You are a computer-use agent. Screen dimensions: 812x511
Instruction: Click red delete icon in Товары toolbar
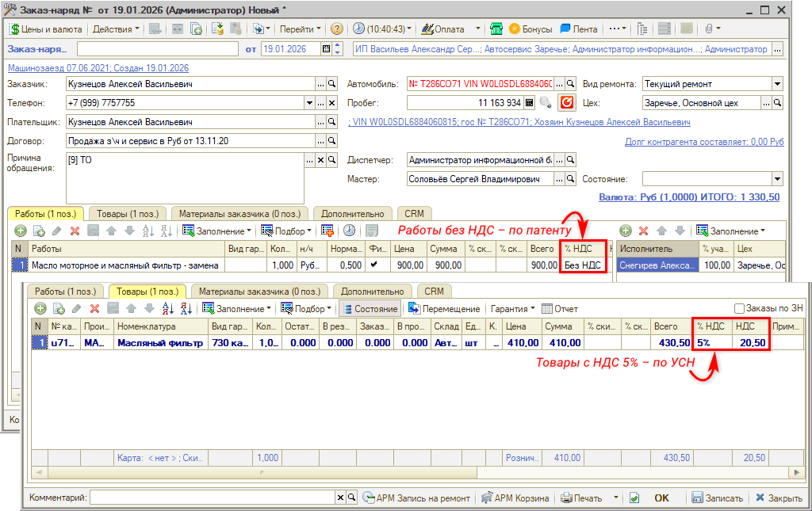[94, 309]
